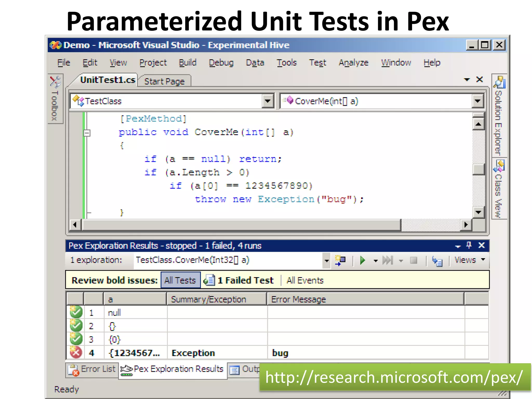Click the editor split bar above scrollbar

pos(478,115)
